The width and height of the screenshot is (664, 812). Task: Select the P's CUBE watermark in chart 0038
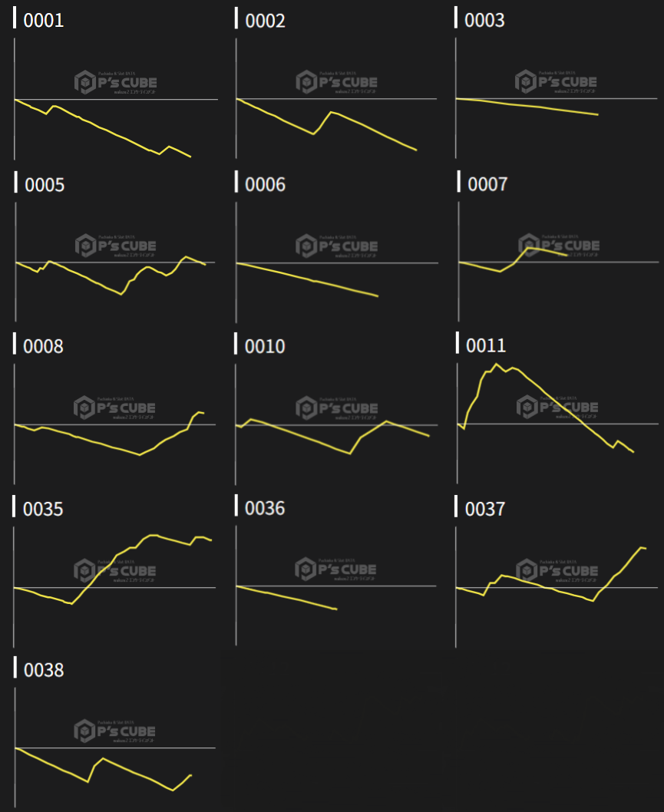[114, 731]
